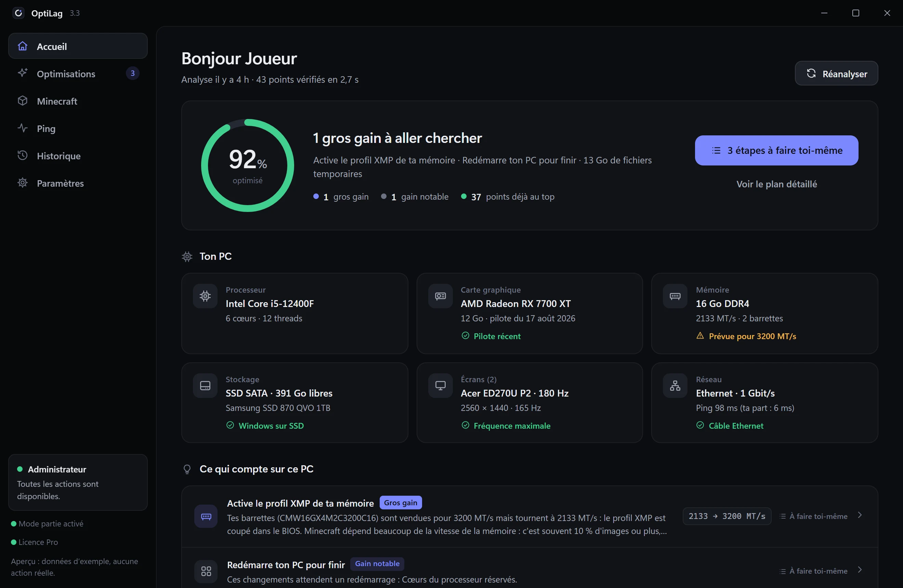
Task: Click the Mode partie activé indicator
Action: coord(47,523)
